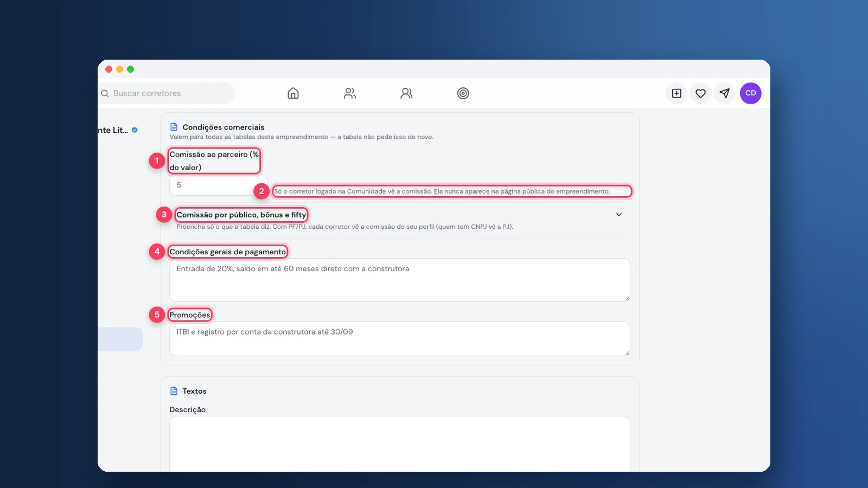The height and width of the screenshot is (488, 868).
Task: Click the Condições gerais de pagamento textarea
Action: [400, 280]
